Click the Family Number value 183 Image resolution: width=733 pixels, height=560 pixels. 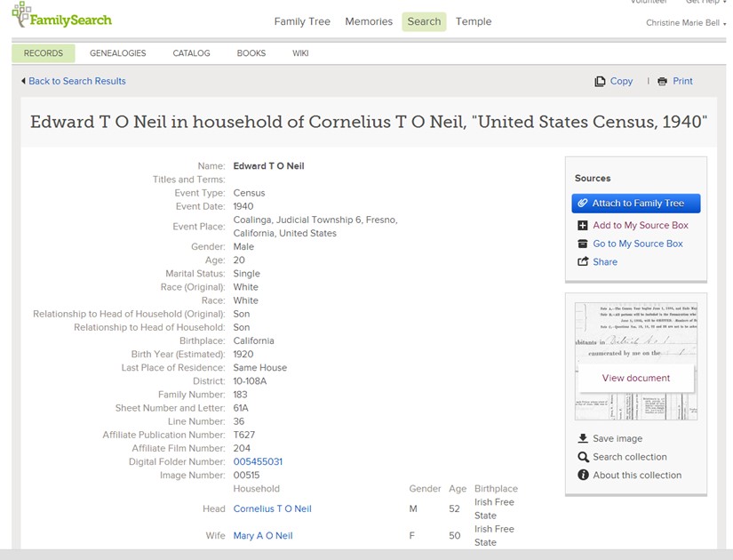point(240,395)
